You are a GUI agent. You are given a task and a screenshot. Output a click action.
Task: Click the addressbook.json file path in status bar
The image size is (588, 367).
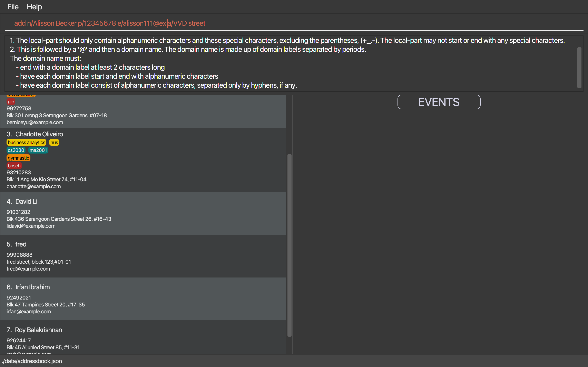point(32,361)
